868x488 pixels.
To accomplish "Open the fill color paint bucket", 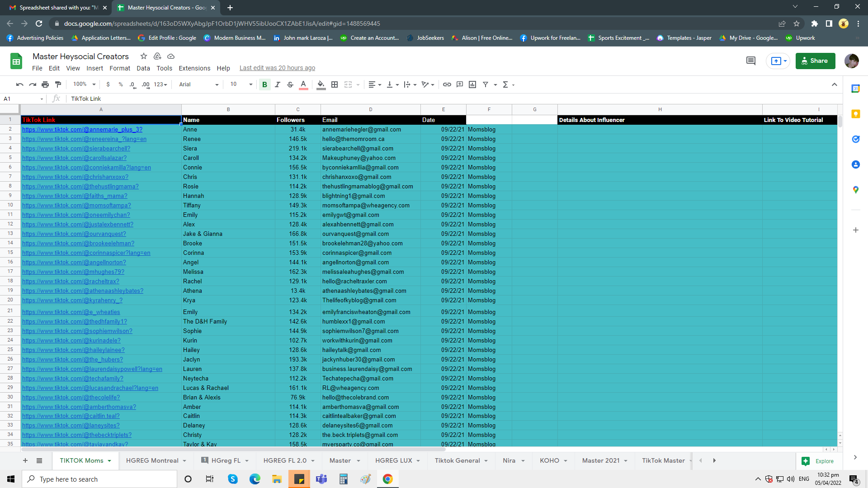I will pyautogui.click(x=321, y=84).
